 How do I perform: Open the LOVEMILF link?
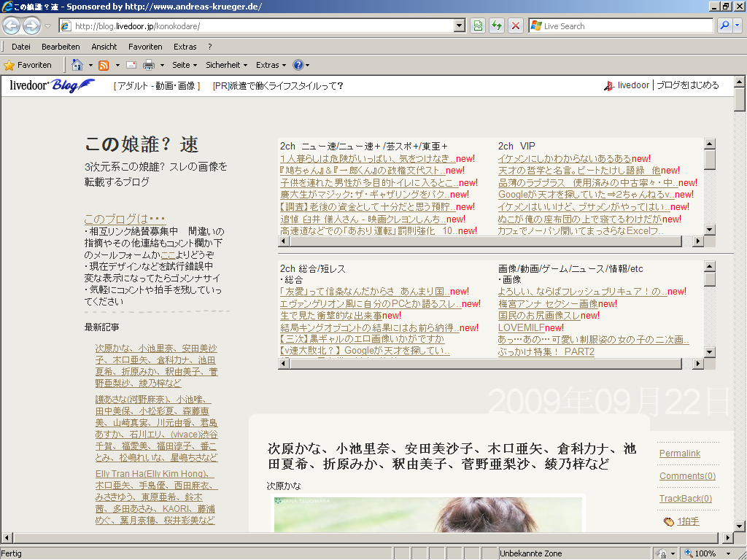coord(521,327)
